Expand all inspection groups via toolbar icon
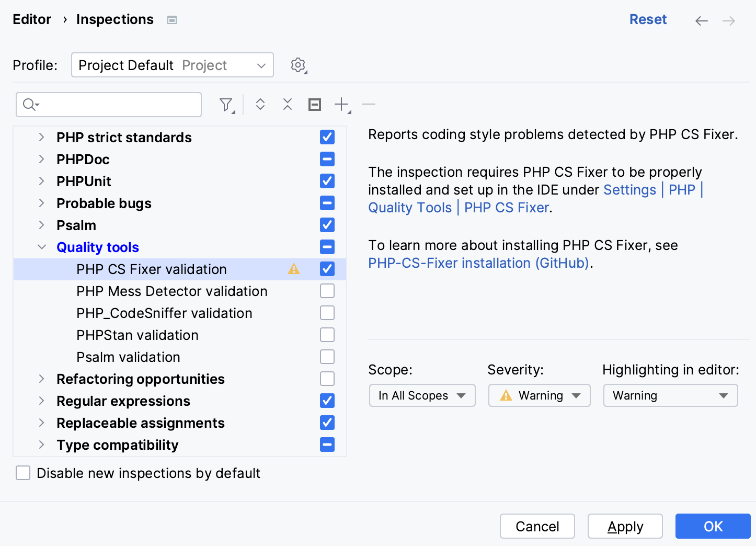This screenshot has height=546, width=756. tap(260, 104)
